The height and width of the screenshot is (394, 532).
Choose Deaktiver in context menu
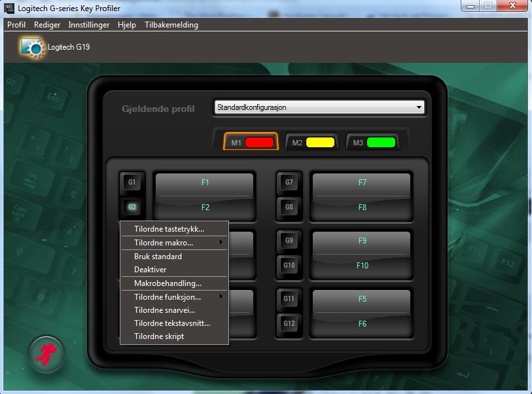[x=175, y=270]
